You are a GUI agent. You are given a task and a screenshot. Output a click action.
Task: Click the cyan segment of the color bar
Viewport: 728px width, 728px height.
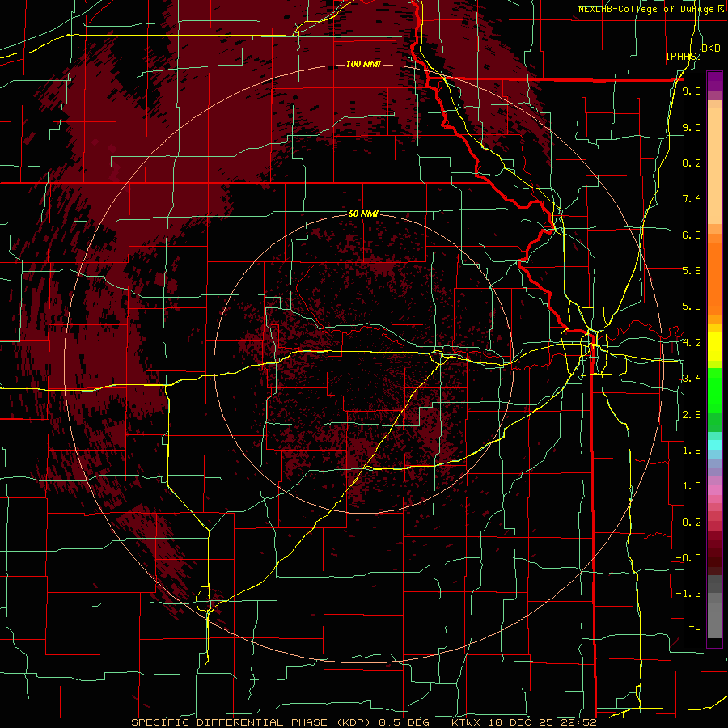click(714, 445)
